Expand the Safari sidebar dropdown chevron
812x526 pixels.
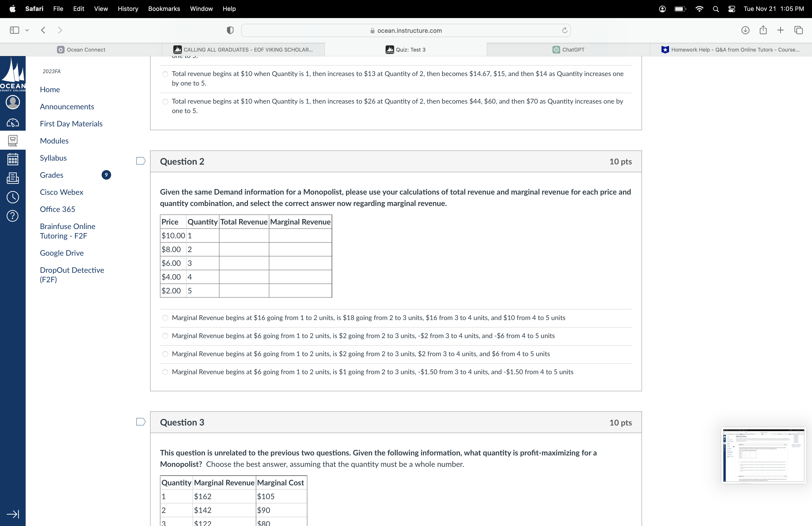pyautogui.click(x=27, y=30)
